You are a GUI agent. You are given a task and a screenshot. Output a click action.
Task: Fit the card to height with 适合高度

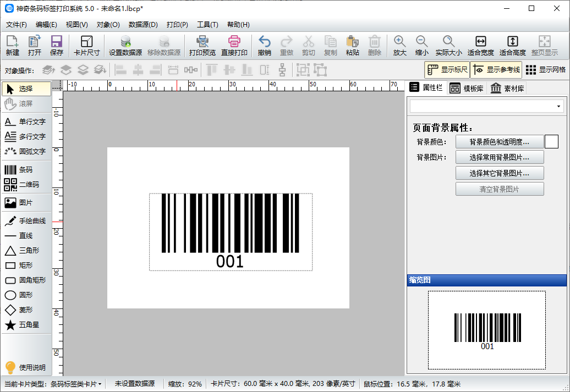point(513,46)
